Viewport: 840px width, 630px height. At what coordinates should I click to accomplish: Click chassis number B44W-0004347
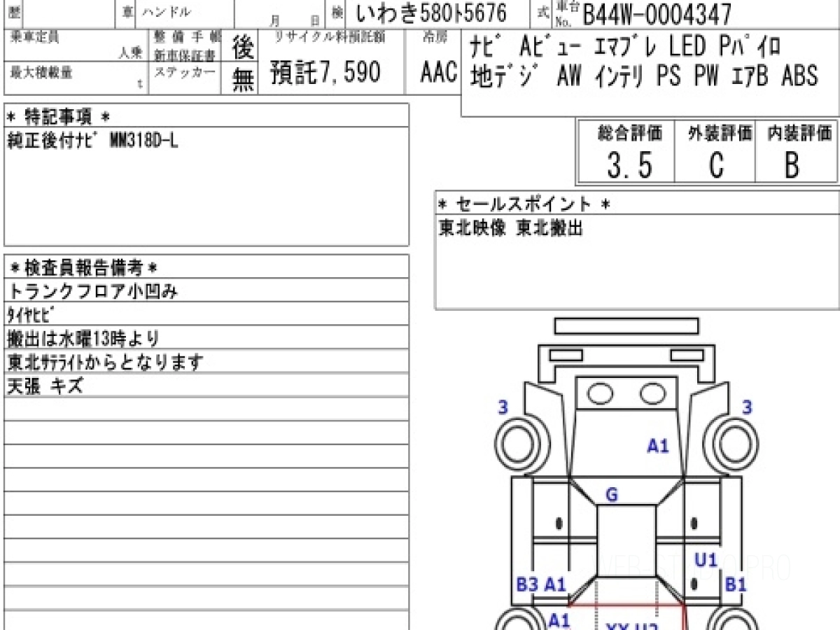[x=657, y=13]
